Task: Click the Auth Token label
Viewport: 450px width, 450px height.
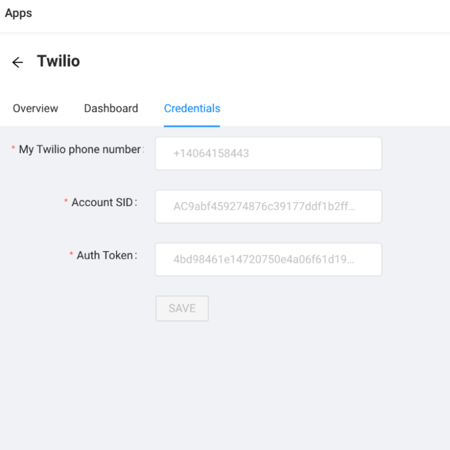Action: click(x=105, y=255)
